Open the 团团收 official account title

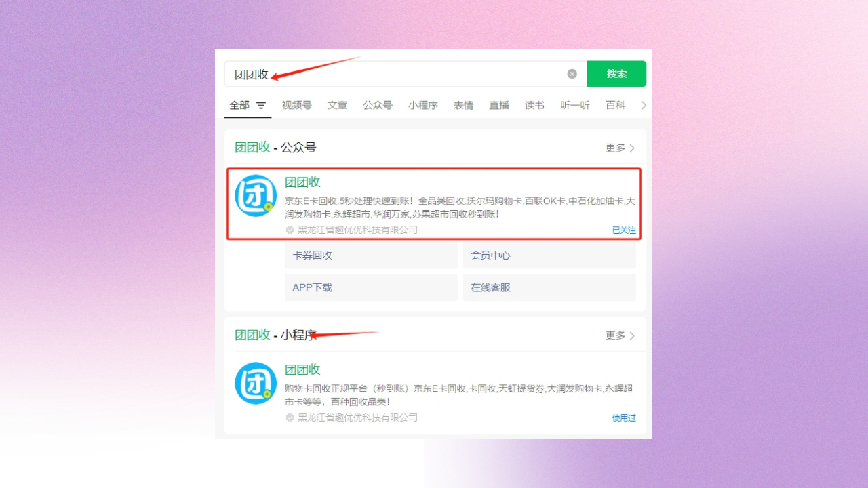coord(302,182)
